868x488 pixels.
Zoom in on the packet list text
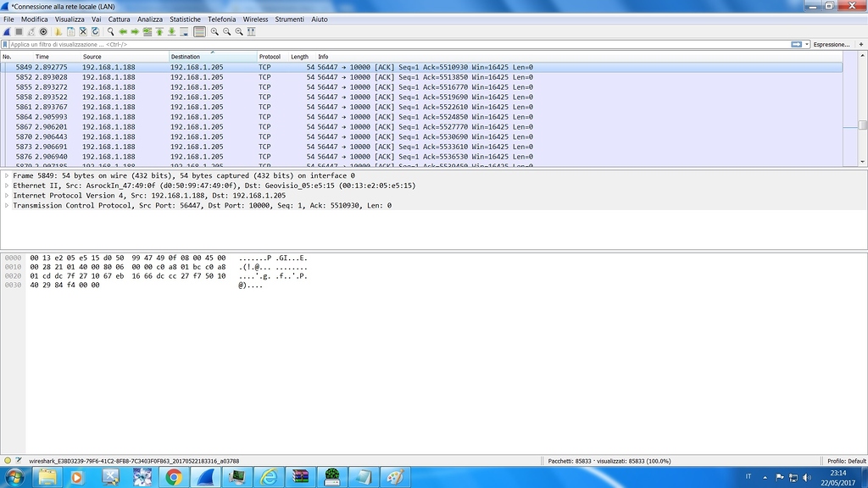point(216,31)
